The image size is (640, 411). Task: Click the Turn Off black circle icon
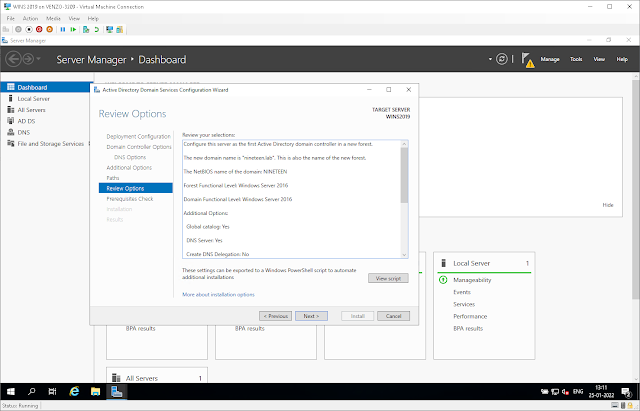29,29
